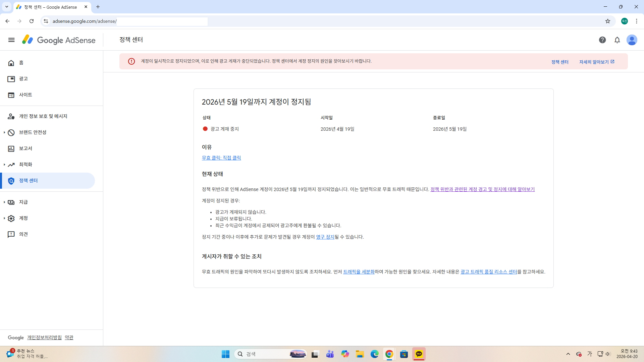This screenshot has height=362, width=644.
Task: Select 정책 센터 in the sidebar
Action: [29, 181]
